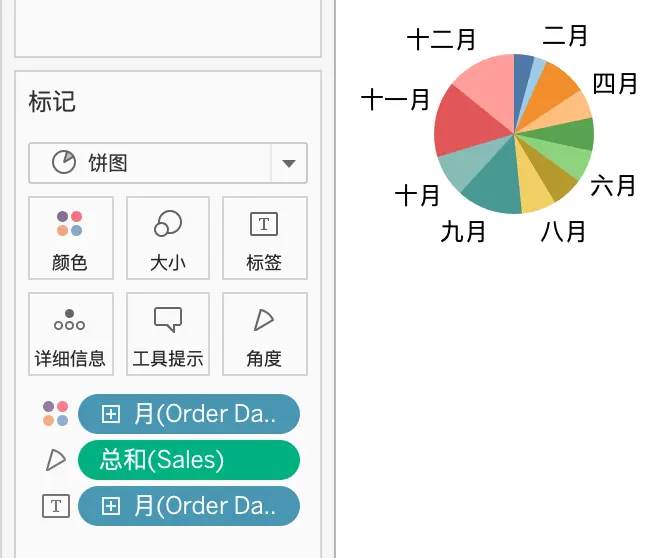Click color icon beside first 月(Order Date) pill
The height and width of the screenshot is (558, 672).
click(x=55, y=414)
